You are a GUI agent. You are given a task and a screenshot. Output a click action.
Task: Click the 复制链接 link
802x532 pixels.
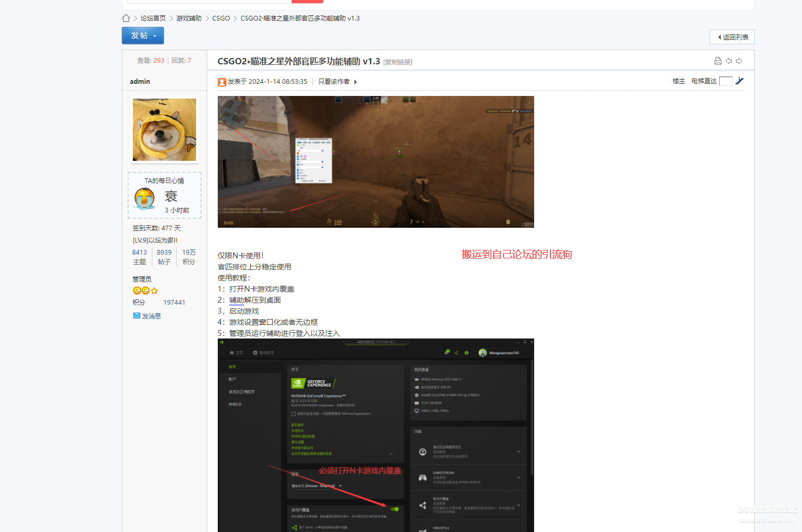point(398,62)
